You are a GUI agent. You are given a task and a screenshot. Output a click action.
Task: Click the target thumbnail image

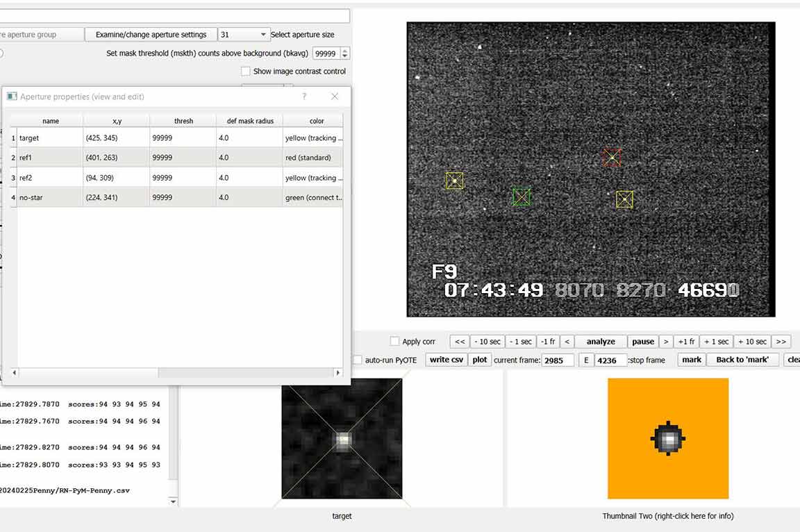pyautogui.click(x=342, y=439)
